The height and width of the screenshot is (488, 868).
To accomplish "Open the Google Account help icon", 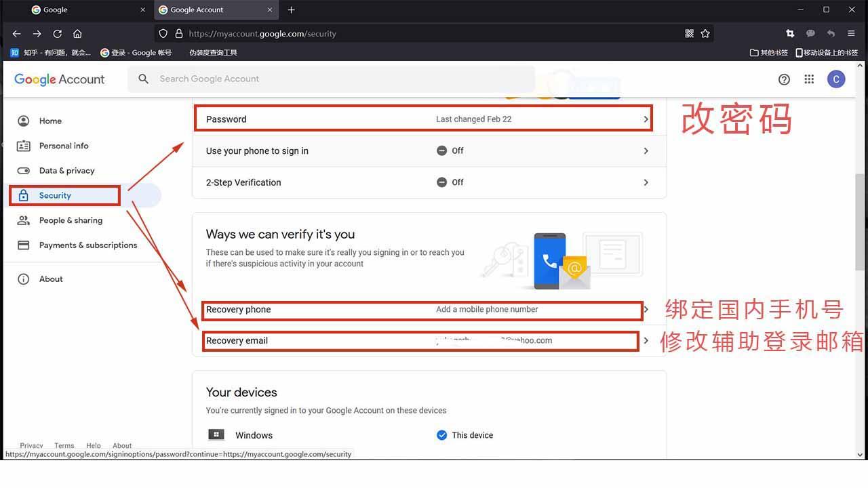I will [784, 79].
